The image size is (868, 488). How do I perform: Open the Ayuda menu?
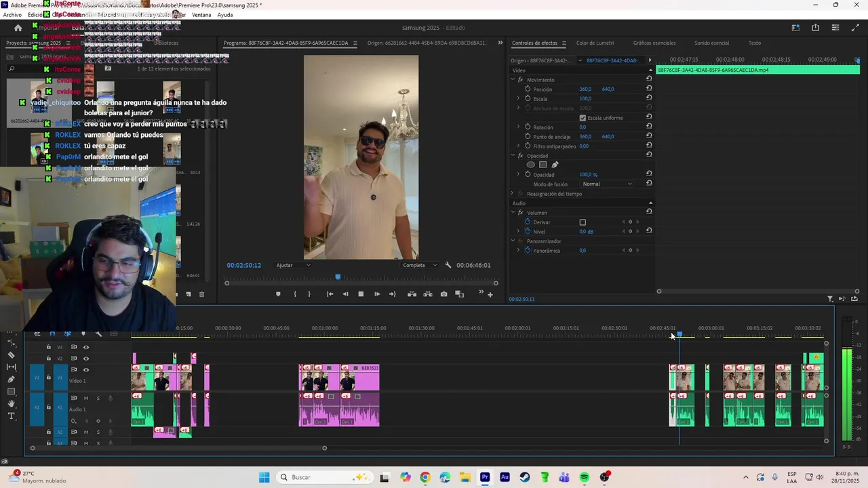[x=225, y=15]
